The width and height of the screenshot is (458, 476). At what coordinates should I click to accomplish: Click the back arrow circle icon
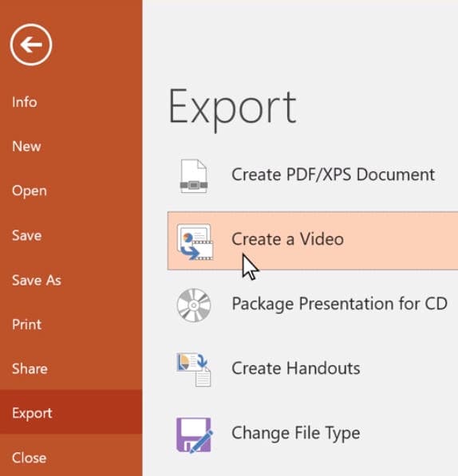[x=31, y=45]
